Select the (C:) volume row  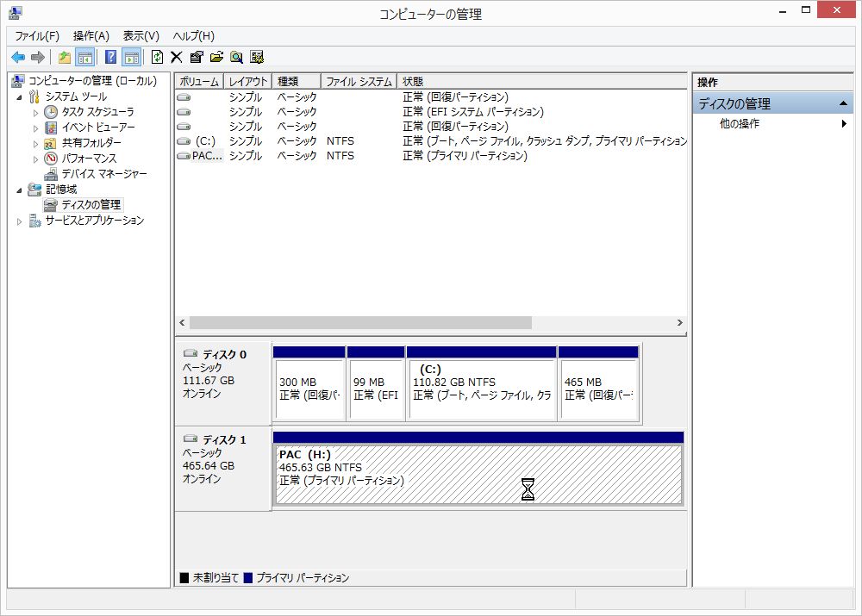point(431,141)
